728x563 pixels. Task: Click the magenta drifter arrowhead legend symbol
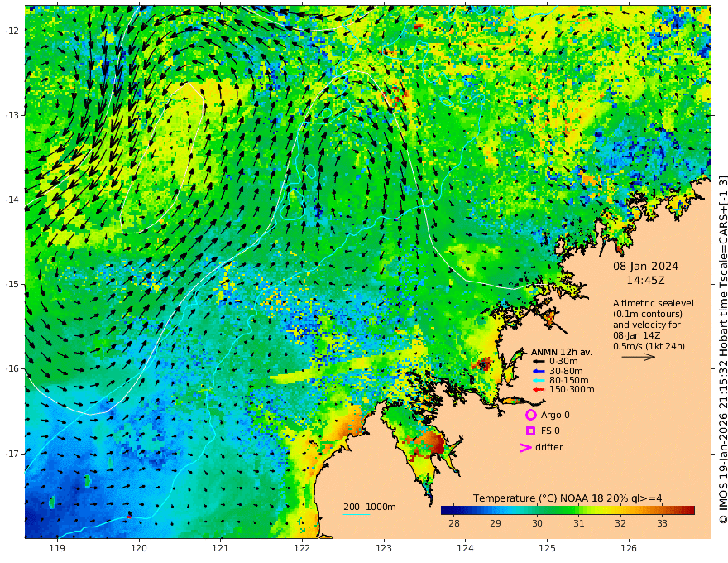[525, 447]
